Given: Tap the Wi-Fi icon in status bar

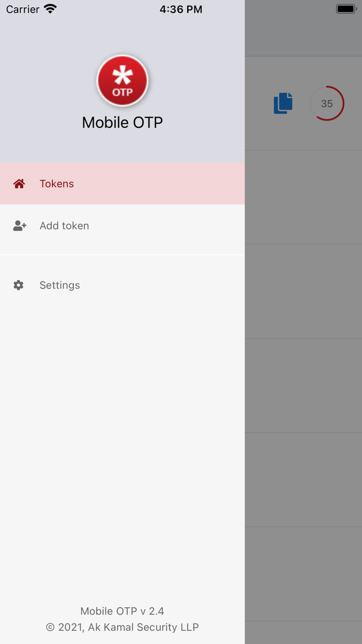Looking at the screenshot, I should tap(50, 9).
